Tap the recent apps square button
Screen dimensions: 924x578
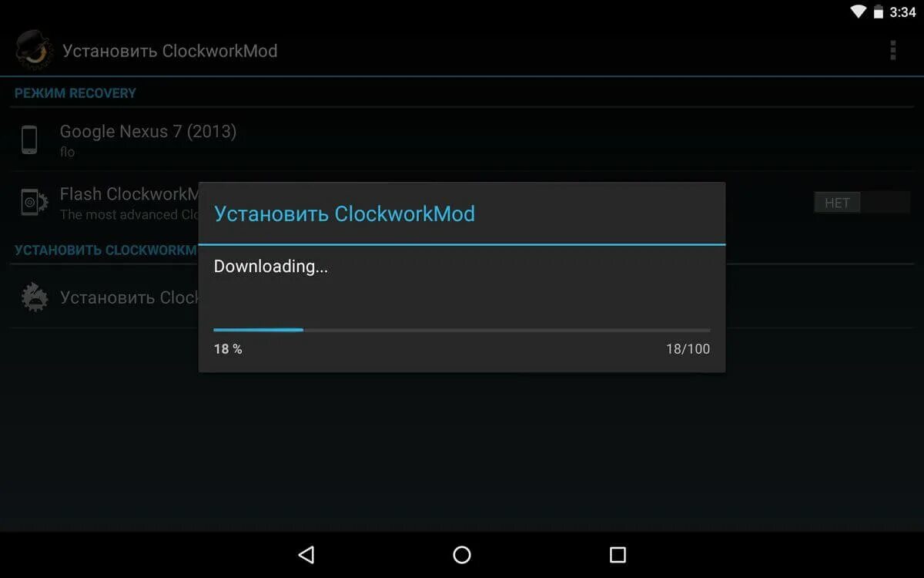pyautogui.click(x=618, y=554)
